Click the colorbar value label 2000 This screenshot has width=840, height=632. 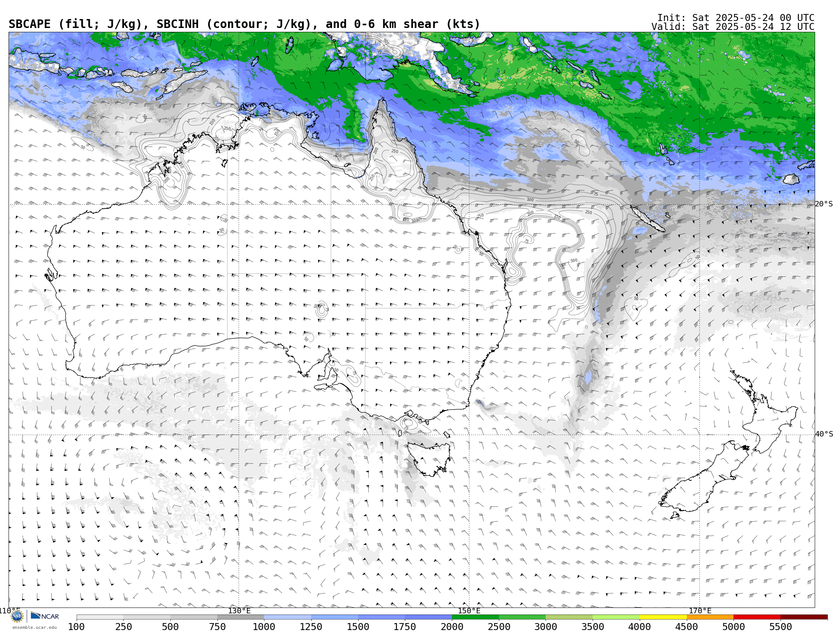(452, 627)
